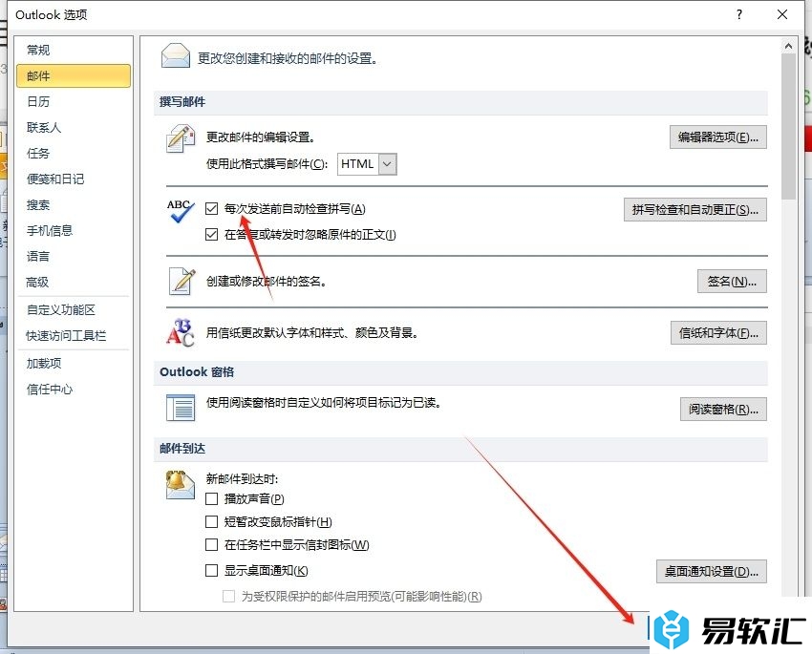
Task: Select 便笺和日记 category in sidebar
Action: 73,179
